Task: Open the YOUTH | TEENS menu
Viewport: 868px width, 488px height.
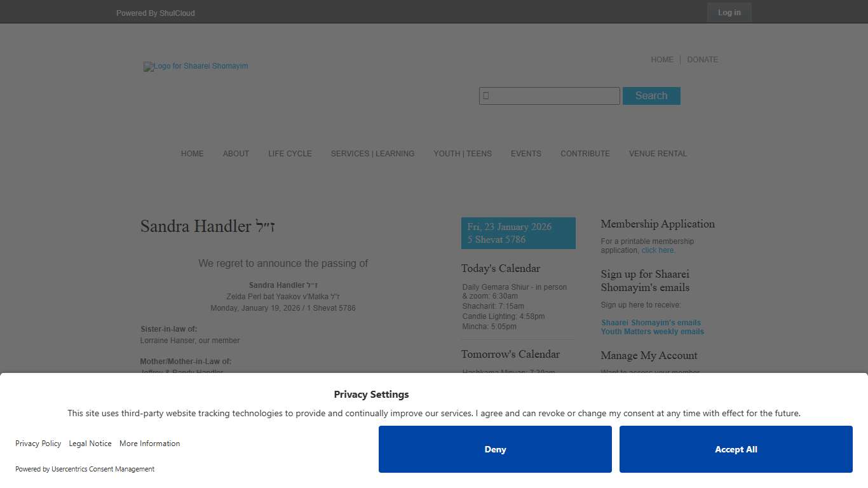Action: (x=463, y=154)
